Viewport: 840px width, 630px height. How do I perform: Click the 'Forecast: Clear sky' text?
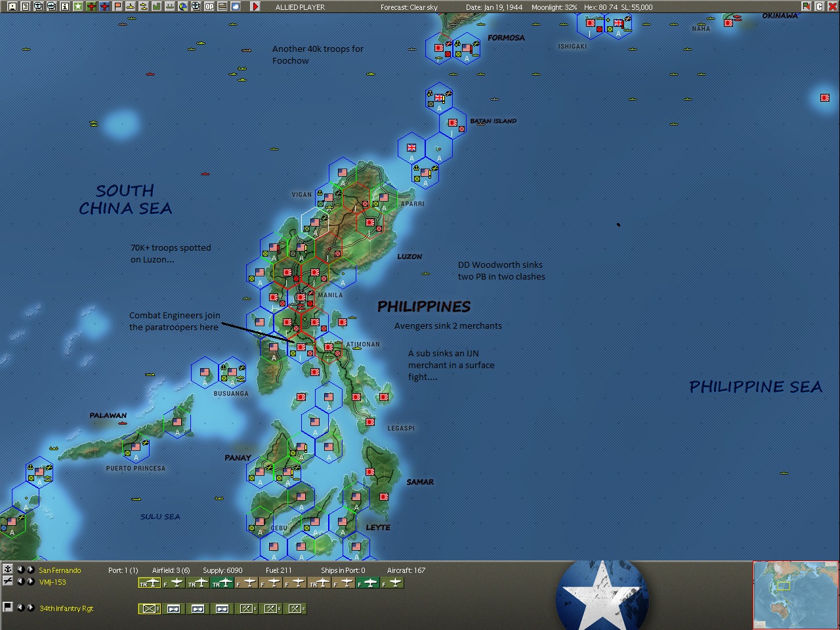(x=409, y=7)
